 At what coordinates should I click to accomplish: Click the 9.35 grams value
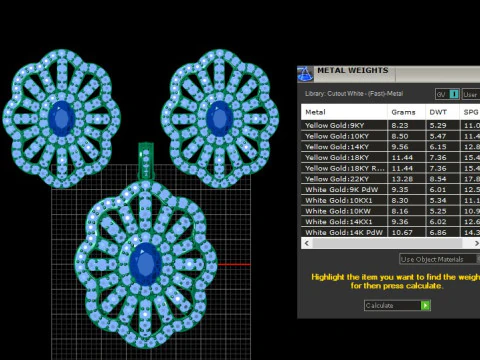pyautogui.click(x=400, y=190)
